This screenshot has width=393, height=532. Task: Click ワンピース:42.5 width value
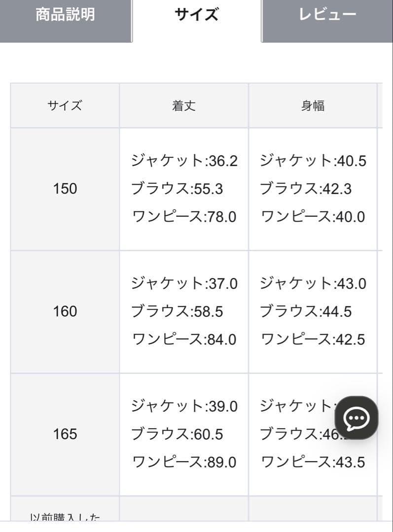[x=313, y=339]
